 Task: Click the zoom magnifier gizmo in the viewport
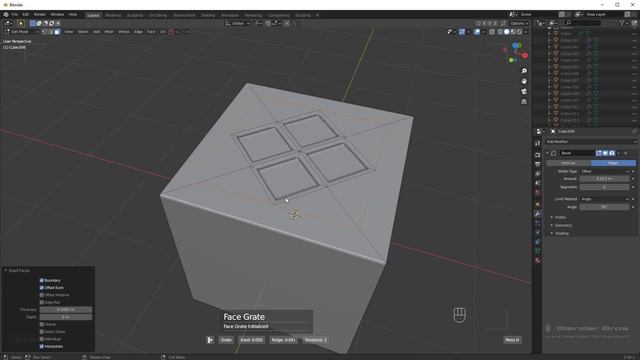point(524,71)
